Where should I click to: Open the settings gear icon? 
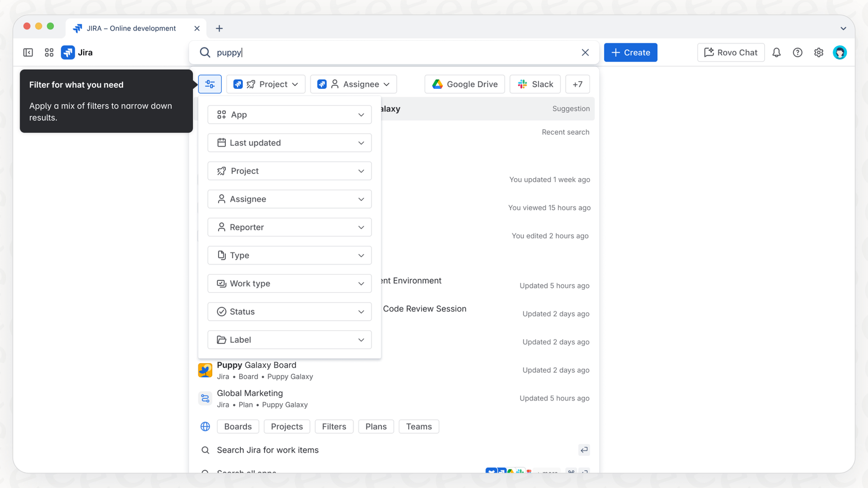click(818, 52)
